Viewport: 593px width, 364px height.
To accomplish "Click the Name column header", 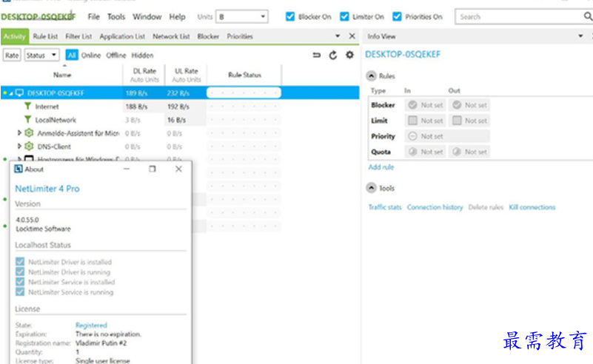I will 62,75.
